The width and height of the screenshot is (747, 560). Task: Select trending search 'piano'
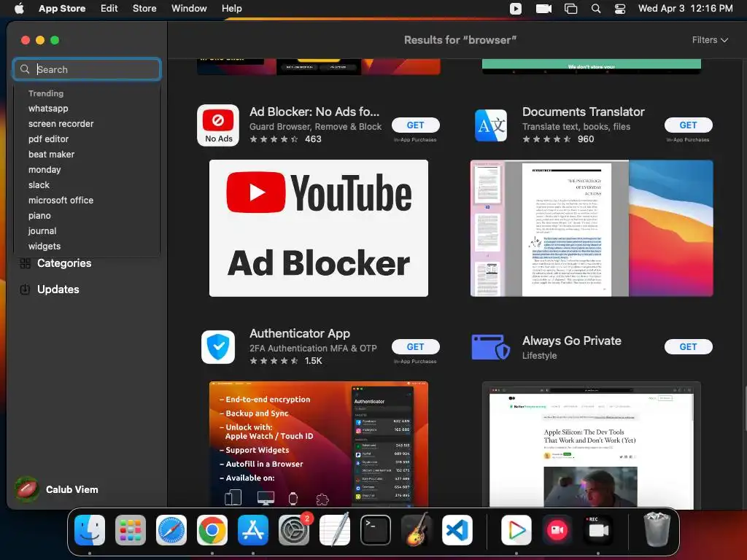[x=39, y=215]
